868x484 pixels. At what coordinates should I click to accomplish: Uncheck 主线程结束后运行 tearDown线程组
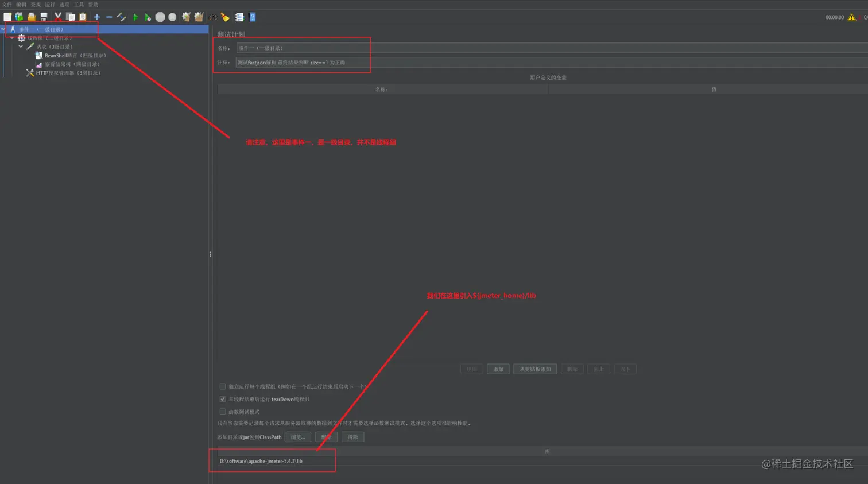[223, 399]
